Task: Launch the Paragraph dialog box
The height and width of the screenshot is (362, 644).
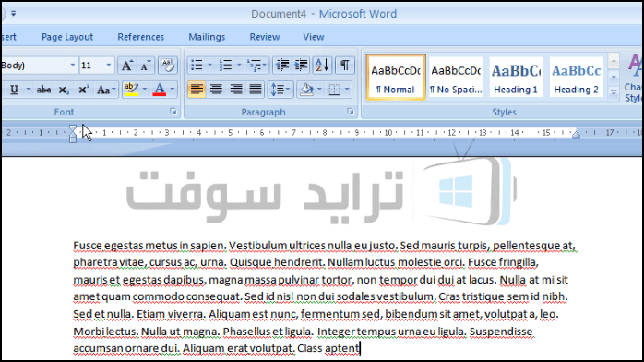Action: pyautogui.click(x=351, y=112)
